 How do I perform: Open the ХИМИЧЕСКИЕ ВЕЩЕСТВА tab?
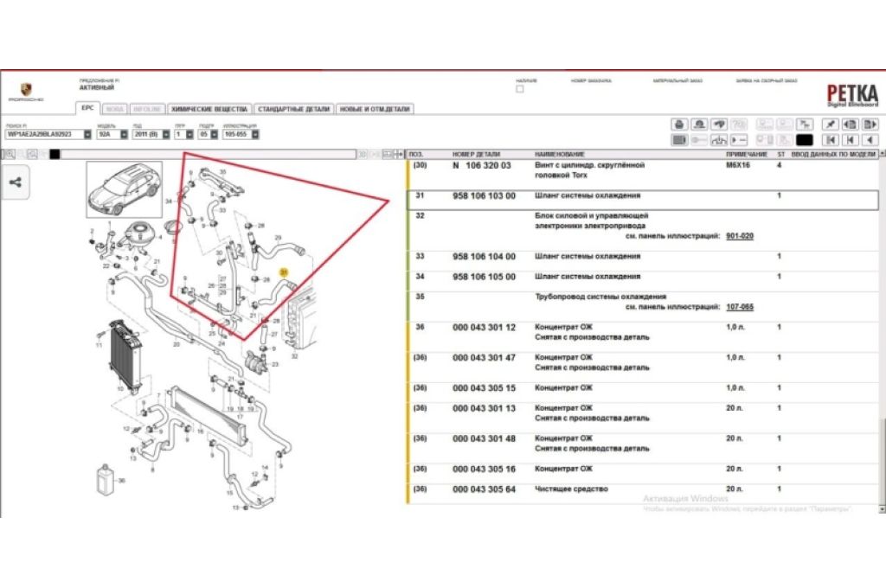pyautogui.click(x=209, y=109)
